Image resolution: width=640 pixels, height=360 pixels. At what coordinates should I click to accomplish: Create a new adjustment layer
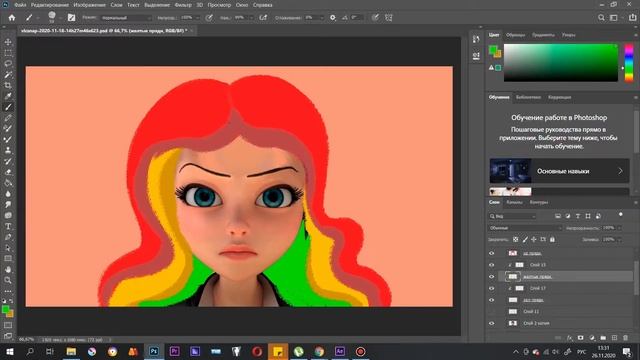click(592, 338)
